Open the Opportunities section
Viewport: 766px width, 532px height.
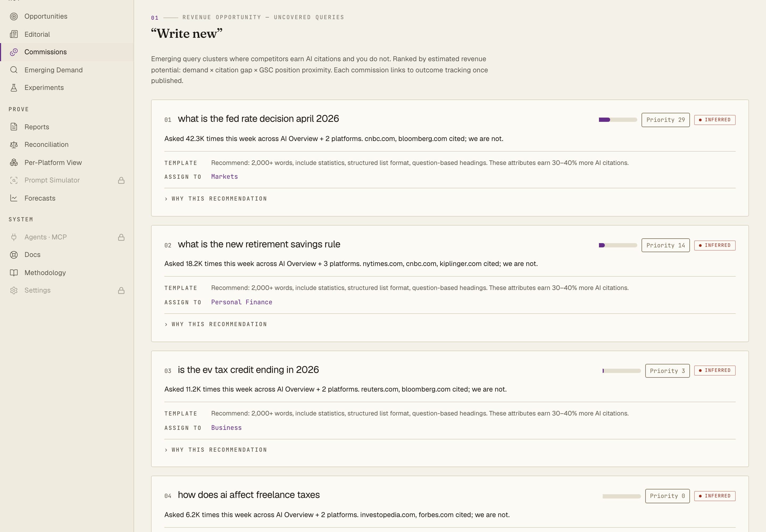[67, 16]
